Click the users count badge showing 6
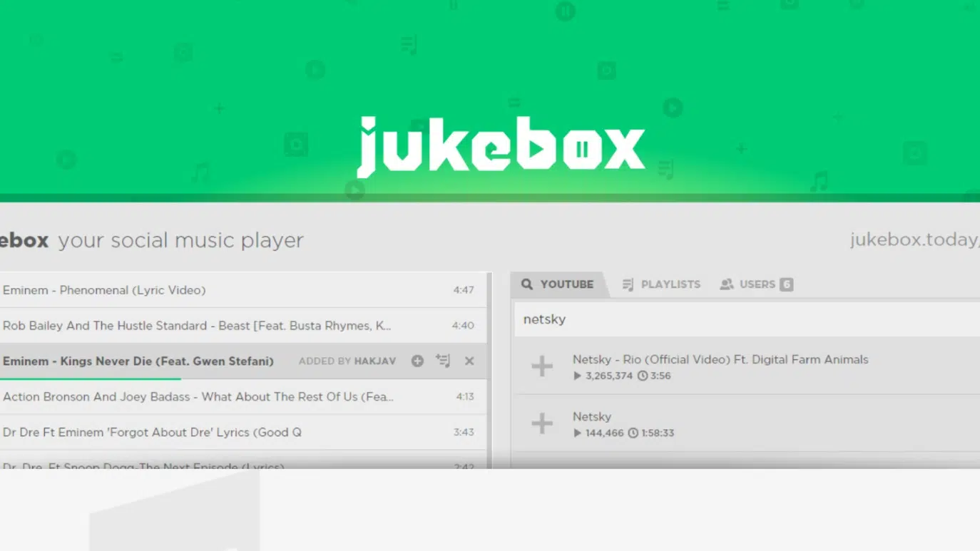Image resolution: width=980 pixels, height=551 pixels. pos(786,284)
